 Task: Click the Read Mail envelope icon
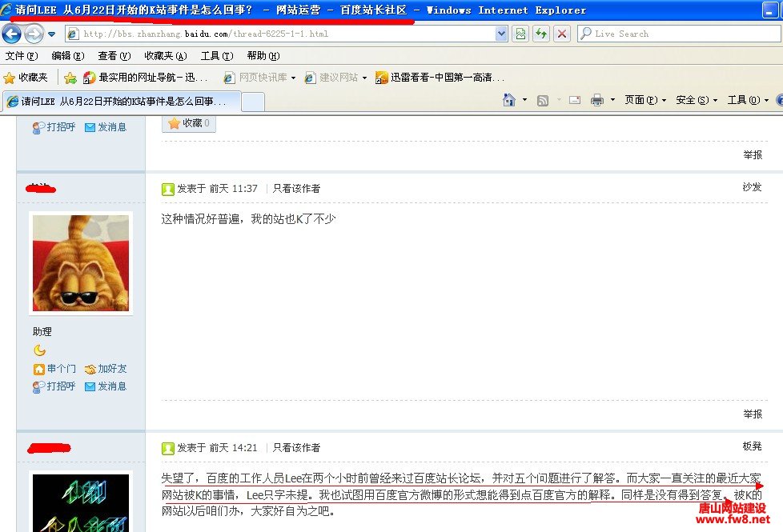pos(574,100)
